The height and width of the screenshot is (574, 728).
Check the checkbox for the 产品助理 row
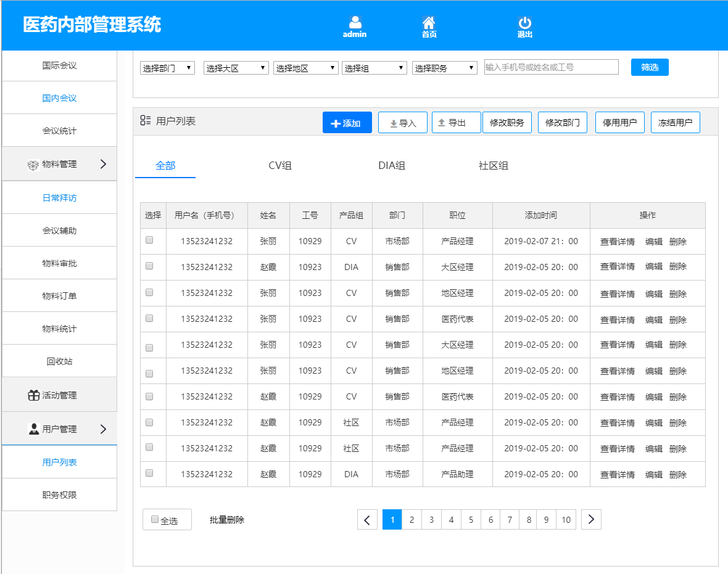148,474
